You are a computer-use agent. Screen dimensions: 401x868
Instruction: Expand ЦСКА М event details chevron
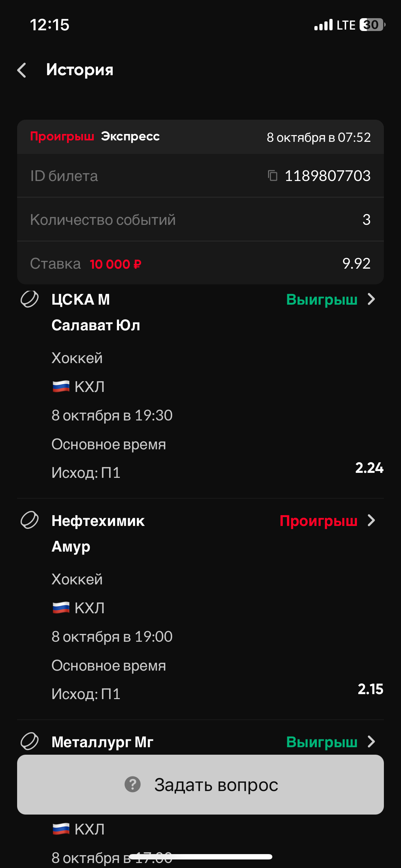pyautogui.click(x=371, y=299)
